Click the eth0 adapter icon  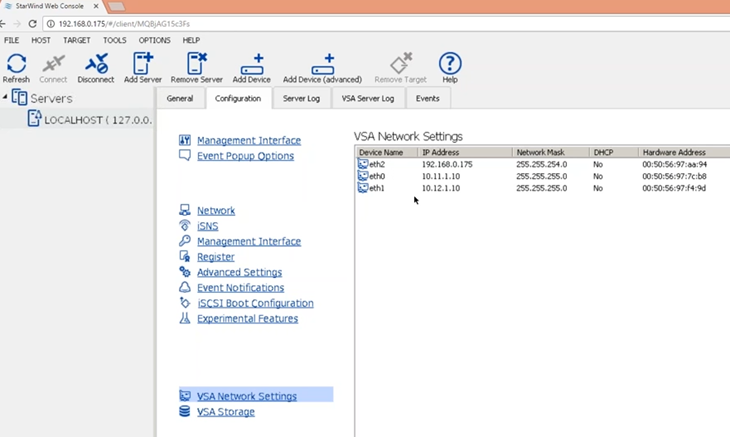coord(363,176)
